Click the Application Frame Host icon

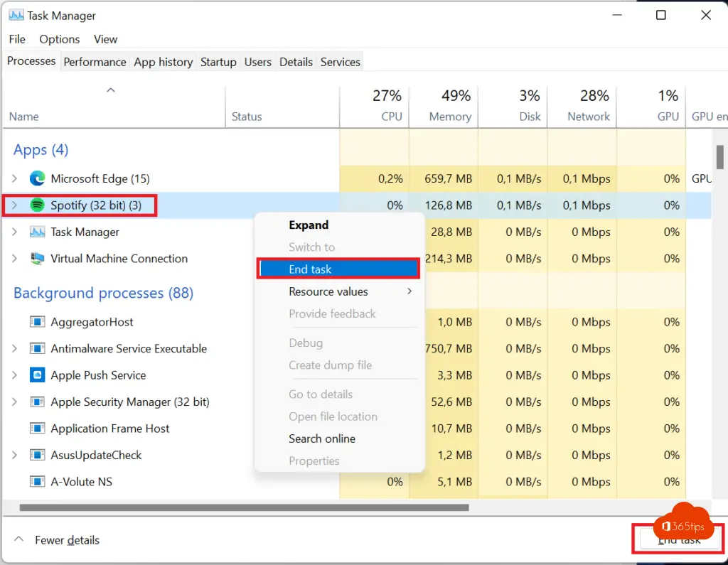tap(37, 429)
